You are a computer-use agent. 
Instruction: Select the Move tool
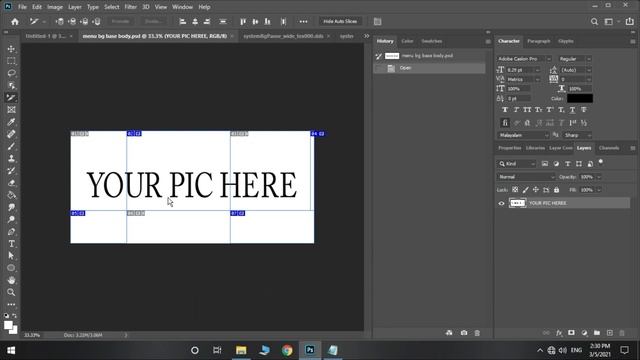pos(11,49)
